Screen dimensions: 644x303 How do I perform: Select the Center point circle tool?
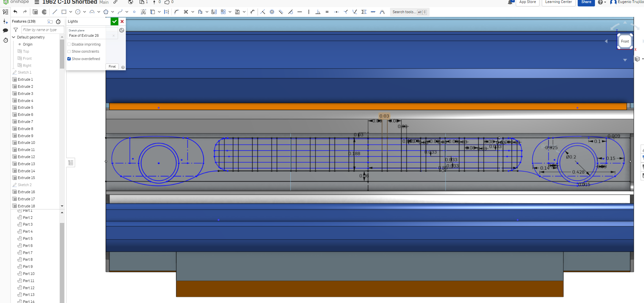78,12
